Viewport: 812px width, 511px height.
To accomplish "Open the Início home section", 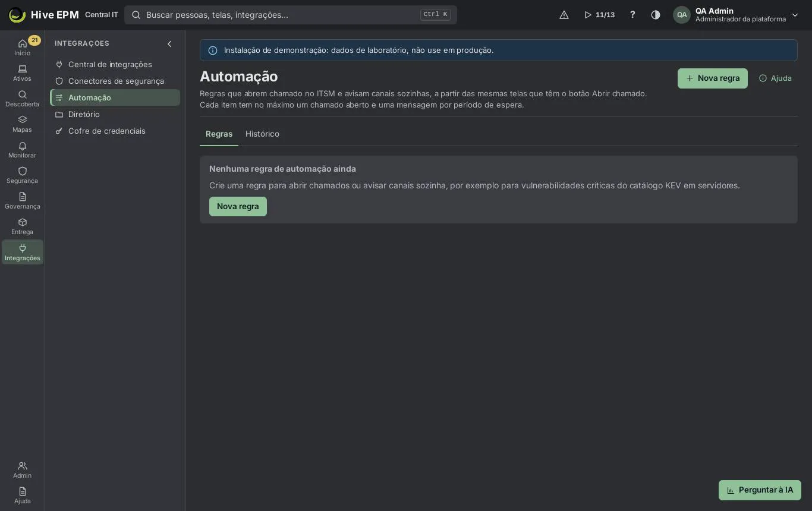I will coord(22,48).
